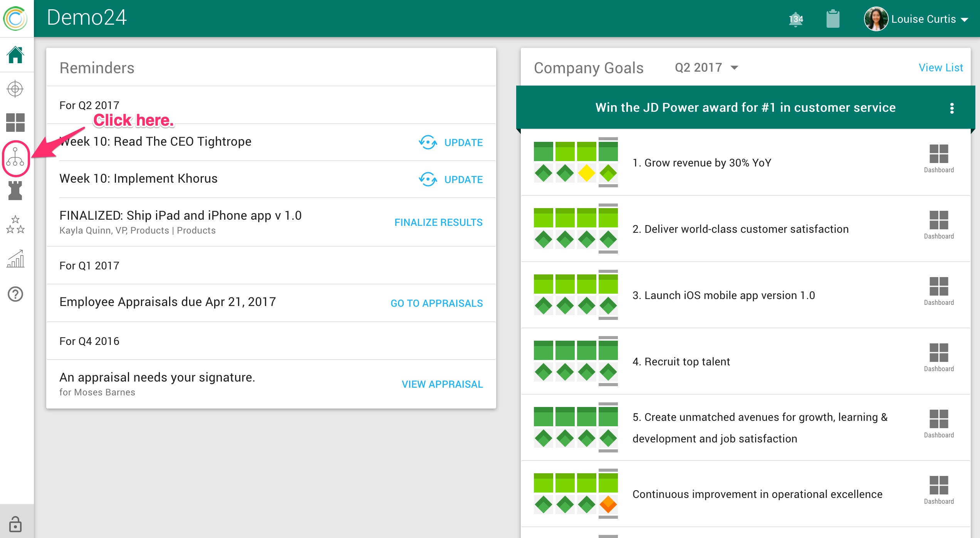Open three-dot menu on JD Power banner
980x538 pixels.
(951, 108)
